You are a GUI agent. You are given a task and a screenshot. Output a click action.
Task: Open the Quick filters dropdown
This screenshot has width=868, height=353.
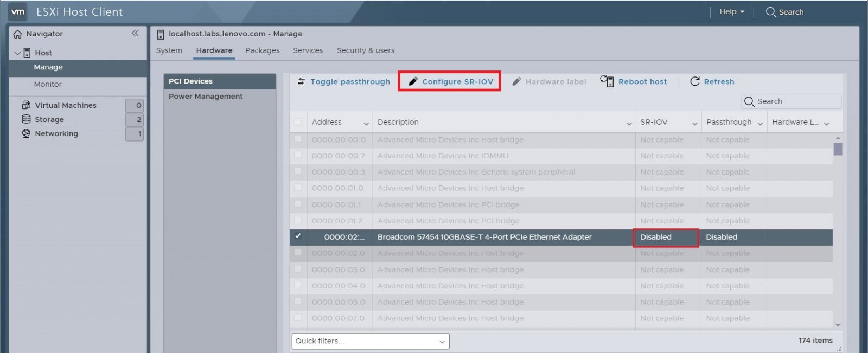click(370, 341)
